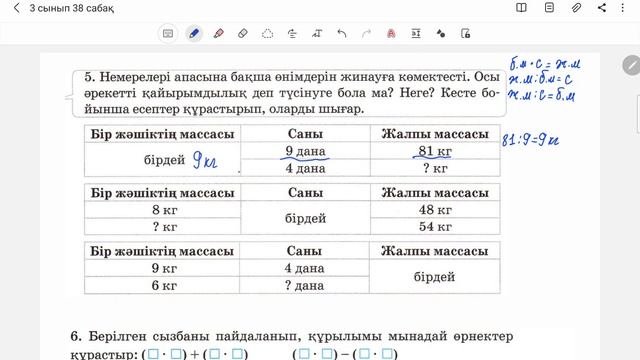Toggle the page lock icon

tap(465, 33)
